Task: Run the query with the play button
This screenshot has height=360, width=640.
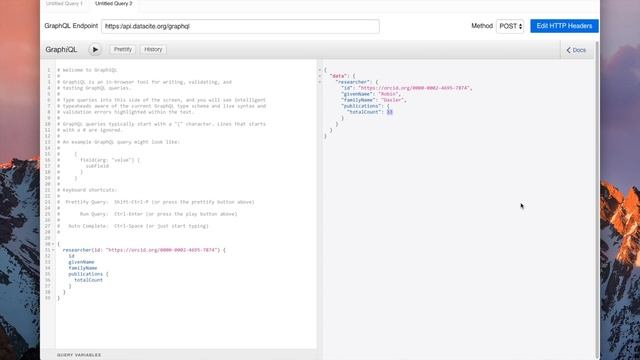Action: (95, 49)
